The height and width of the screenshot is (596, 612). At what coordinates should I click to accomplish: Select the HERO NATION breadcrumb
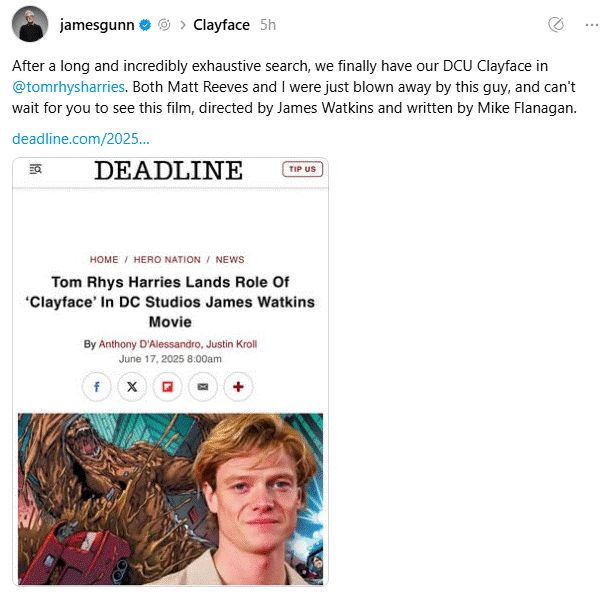pos(167,260)
